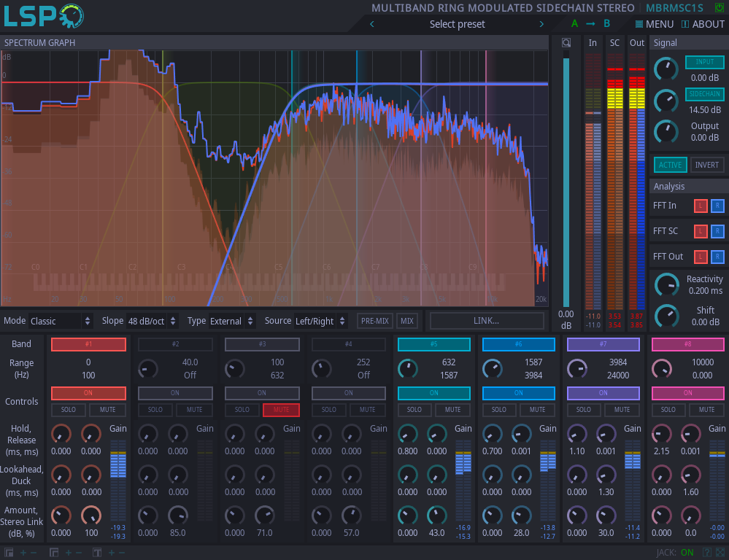This screenshot has height=560, width=729.
Task: Click the LSP logo icon
Action: tap(42, 16)
